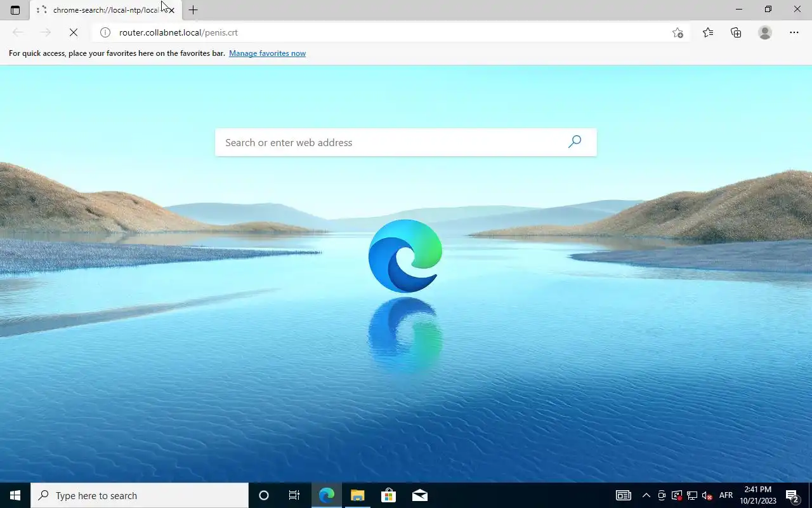Switch to Microsoft Edge in taskbar
The height and width of the screenshot is (508, 812).
pos(327,495)
